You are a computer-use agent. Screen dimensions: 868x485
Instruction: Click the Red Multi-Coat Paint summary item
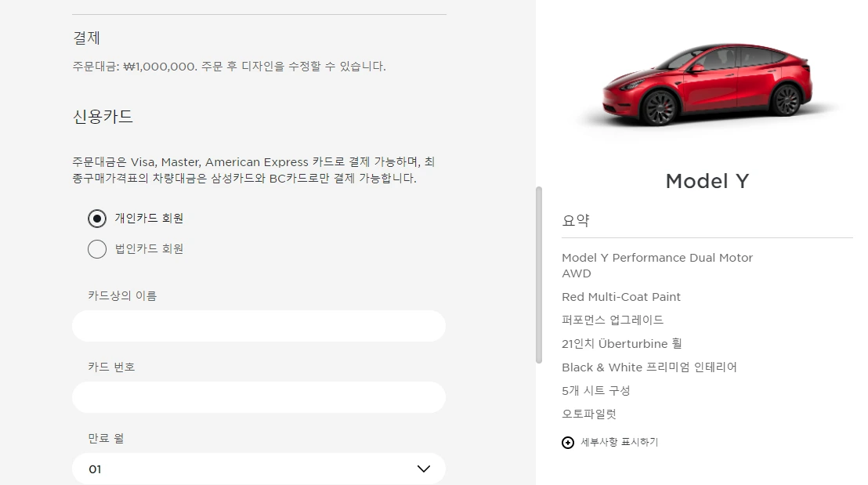621,297
